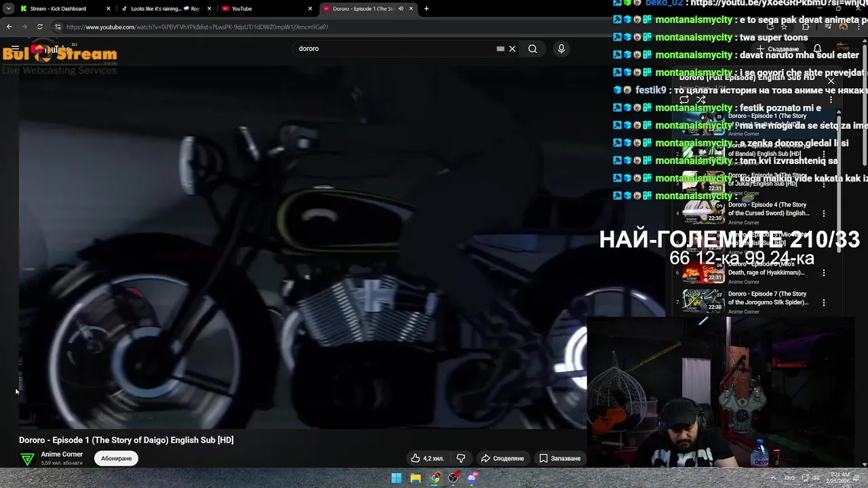Reload the page with refresh icon
868x488 pixels.
coord(40,27)
